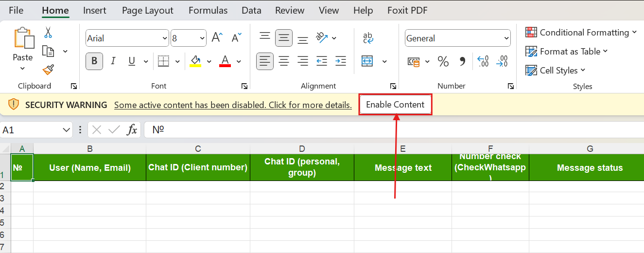Apply the yellow Fill Color swatch

195,61
